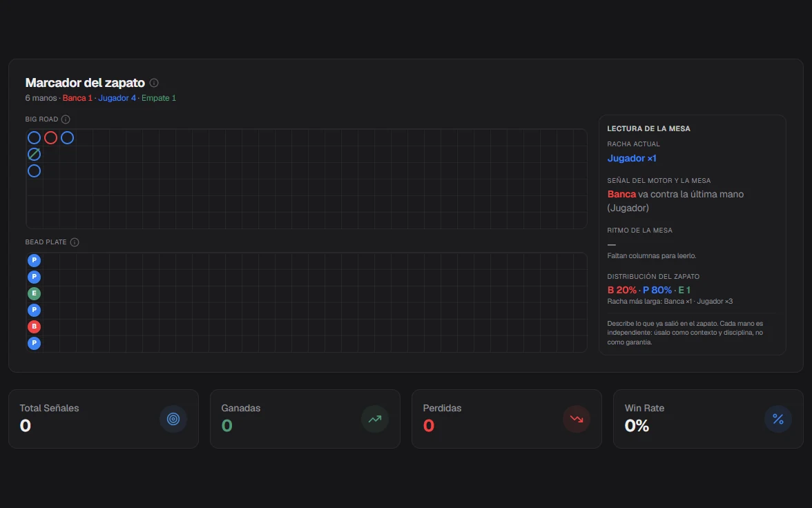
Task: Select the red circle in the Big Road
Action: pyautogui.click(x=51, y=138)
